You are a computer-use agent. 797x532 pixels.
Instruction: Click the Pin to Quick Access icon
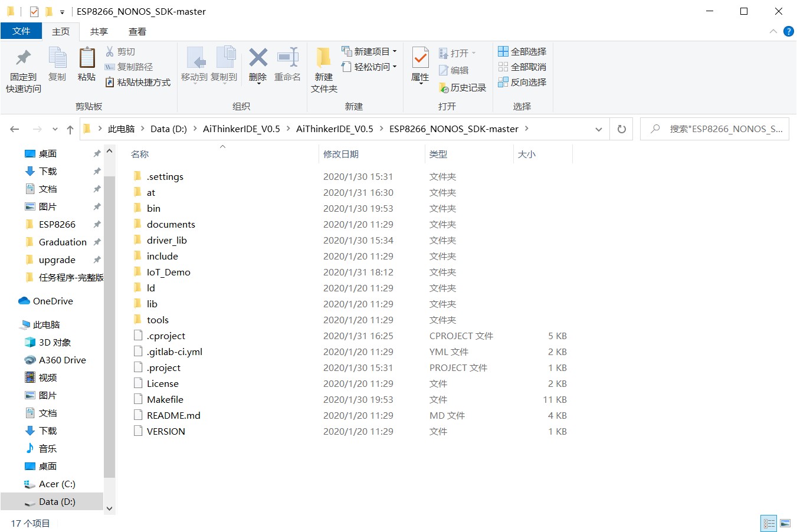pos(24,59)
